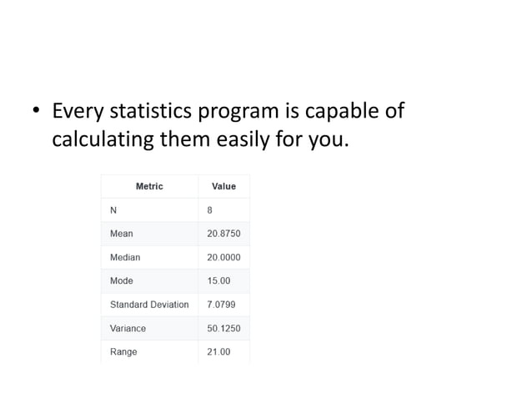Select the Standard Deviation label
The image size is (532, 399).
(x=149, y=305)
